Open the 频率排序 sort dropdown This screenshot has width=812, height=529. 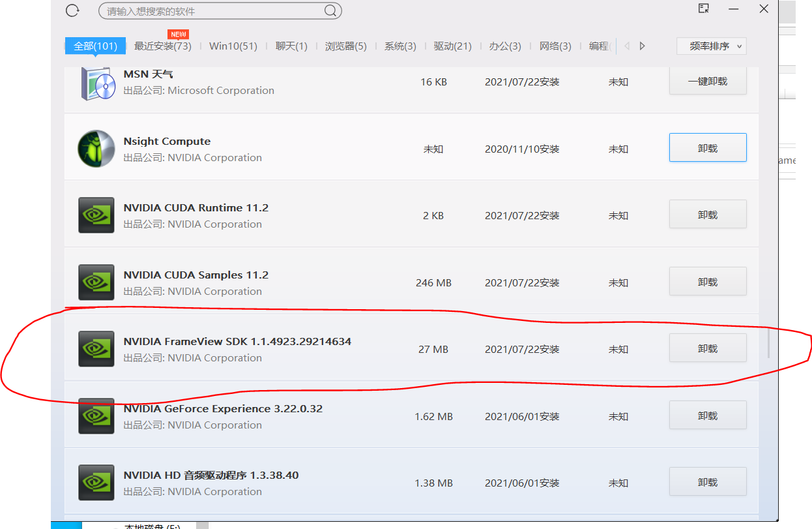pos(712,46)
